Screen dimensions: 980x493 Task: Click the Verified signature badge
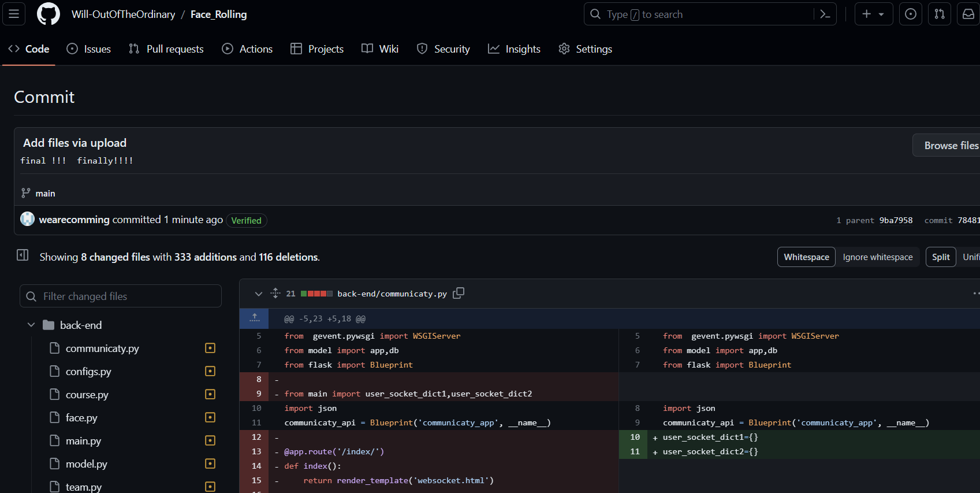[247, 220]
